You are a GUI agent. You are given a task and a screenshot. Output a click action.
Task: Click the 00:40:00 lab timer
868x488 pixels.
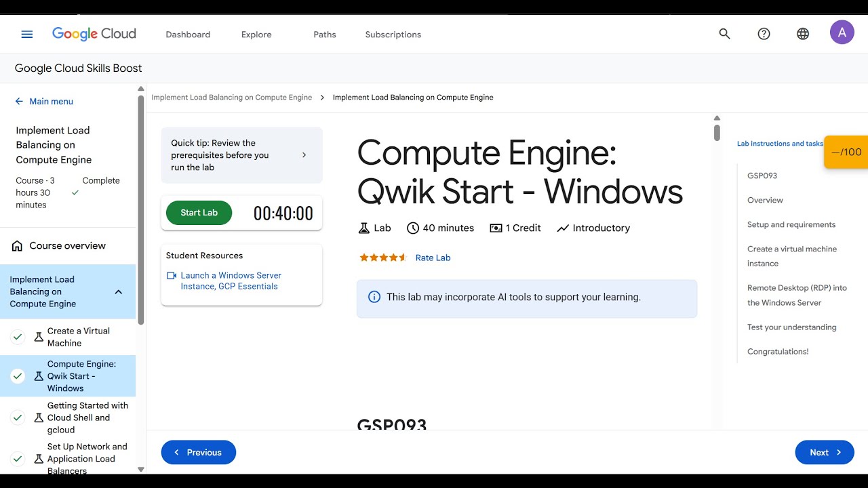[283, 213]
